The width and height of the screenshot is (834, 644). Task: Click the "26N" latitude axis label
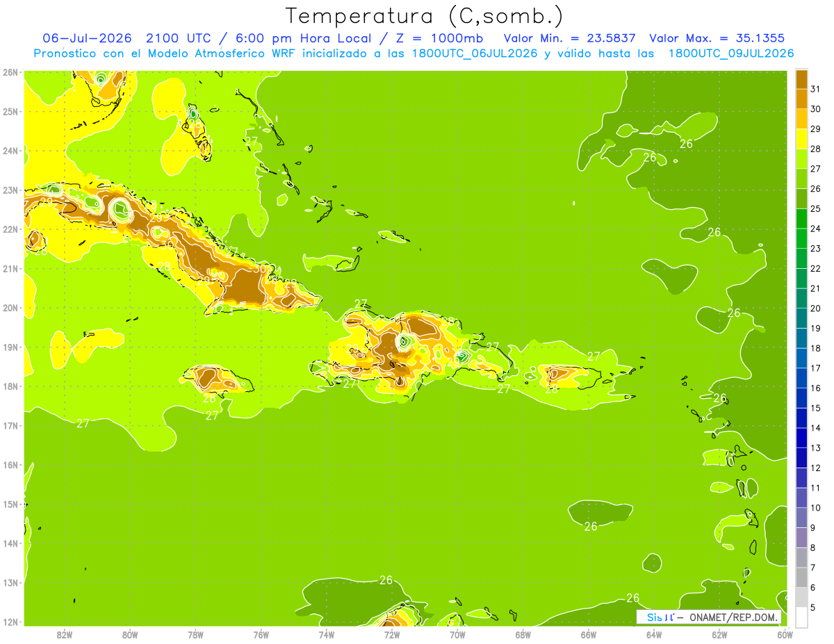pyautogui.click(x=10, y=72)
